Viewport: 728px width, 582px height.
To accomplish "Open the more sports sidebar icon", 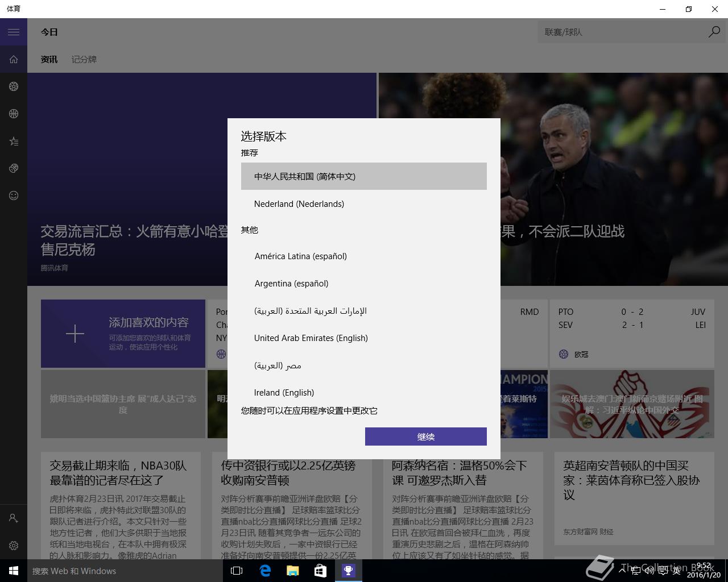I will (x=14, y=168).
